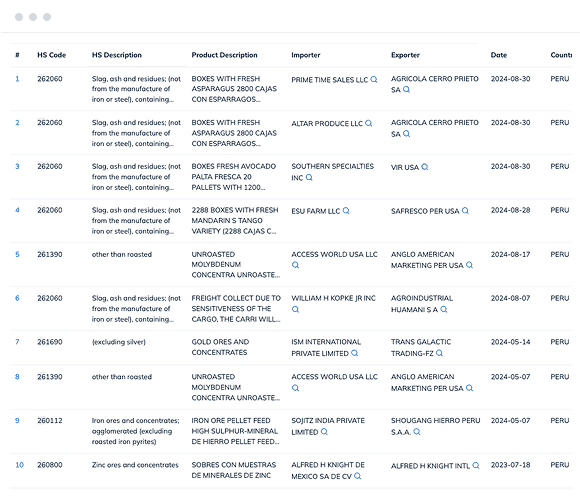This screenshot has width=580, height=500.
Task: Select HS code 260800 cell
Action: [50, 465]
